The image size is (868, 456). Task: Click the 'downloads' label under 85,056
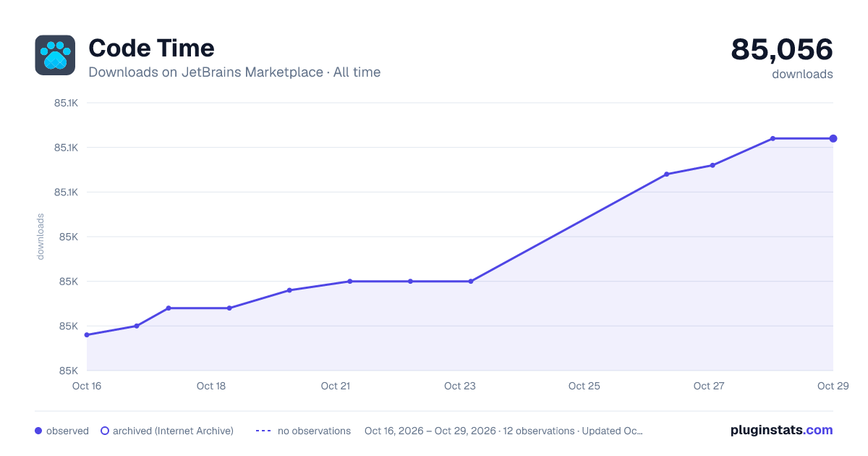tap(802, 74)
